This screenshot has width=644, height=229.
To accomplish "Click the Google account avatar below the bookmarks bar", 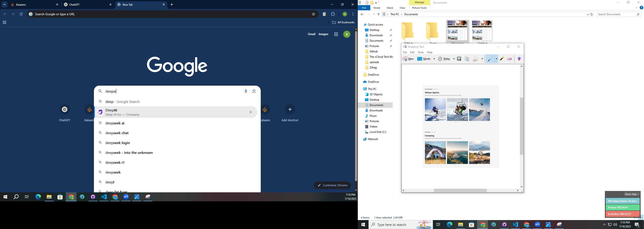I will click(x=347, y=34).
